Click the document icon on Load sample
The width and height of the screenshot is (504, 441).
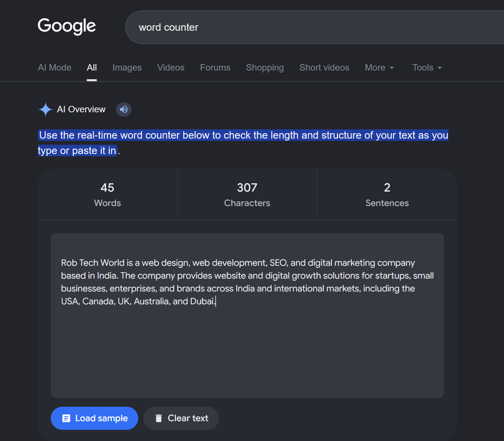click(66, 418)
